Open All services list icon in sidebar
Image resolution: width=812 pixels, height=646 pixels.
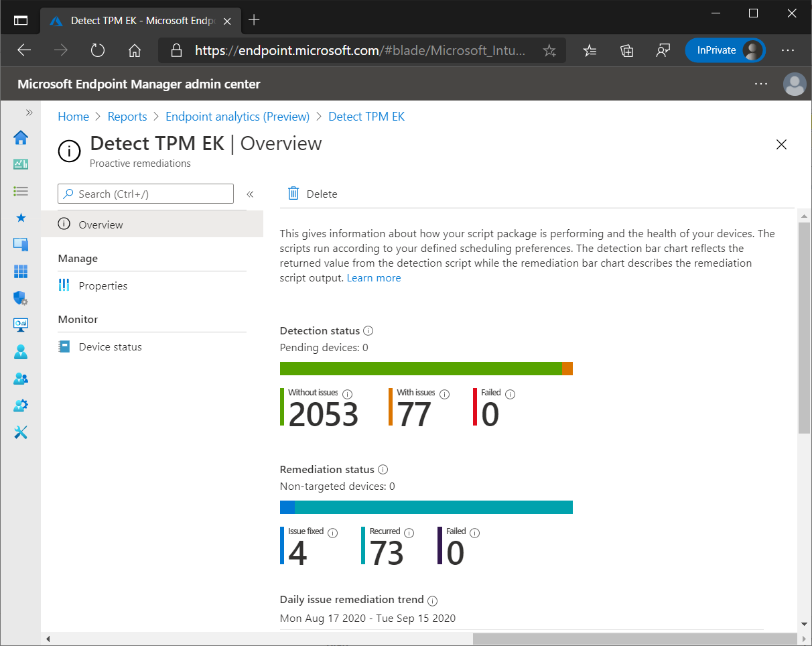pos(21,191)
